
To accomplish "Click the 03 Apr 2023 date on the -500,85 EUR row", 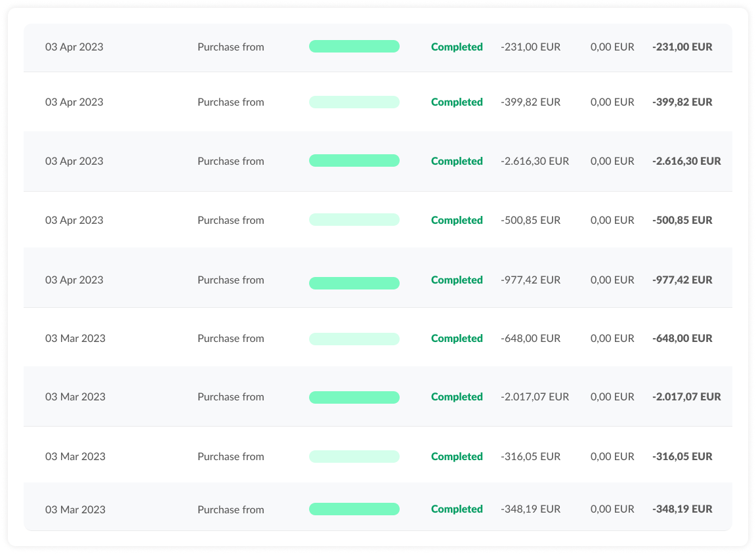I will pyautogui.click(x=74, y=220).
